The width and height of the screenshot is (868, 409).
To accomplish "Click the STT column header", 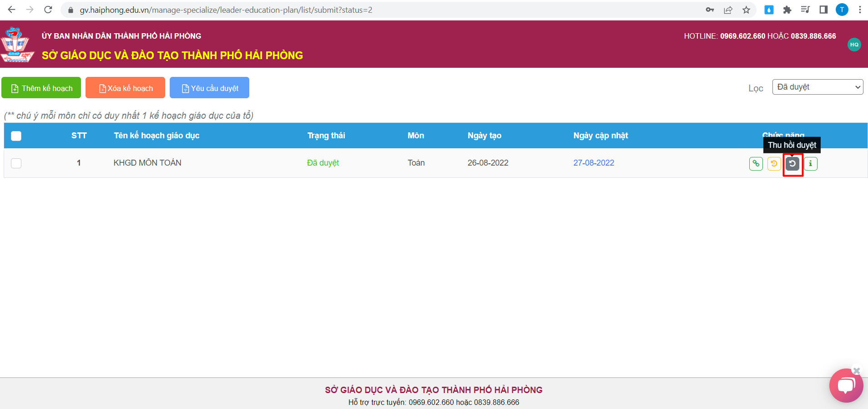I will (79, 136).
